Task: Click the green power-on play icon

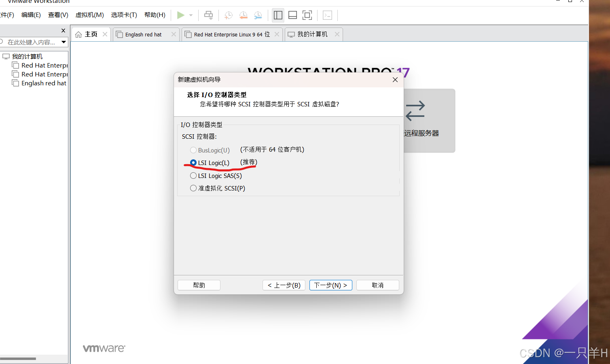Action: tap(180, 15)
